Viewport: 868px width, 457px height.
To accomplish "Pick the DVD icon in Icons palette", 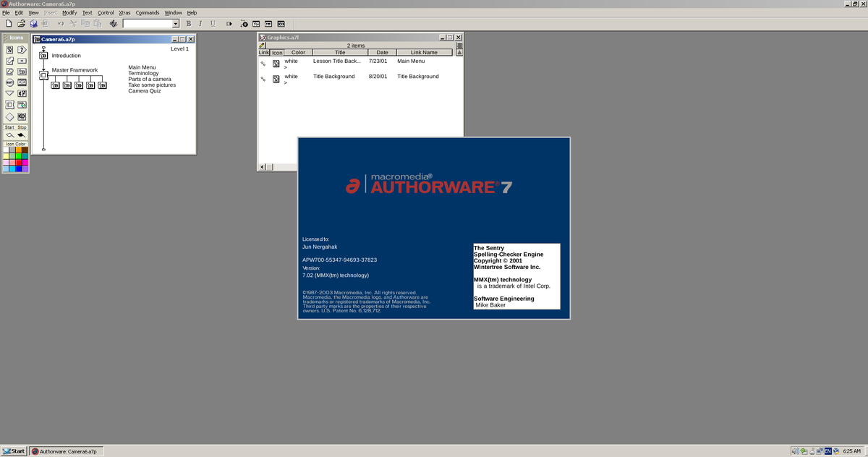I will (x=22, y=104).
